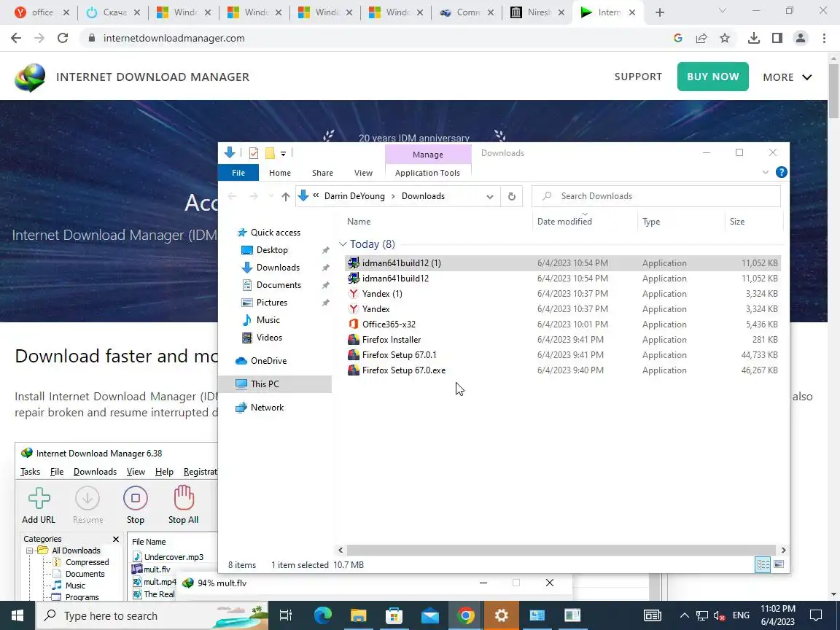Image resolution: width=840 pixels, height=630 pixels.
Task: Open the View ribbon tab
Action: tap(363, 173)
